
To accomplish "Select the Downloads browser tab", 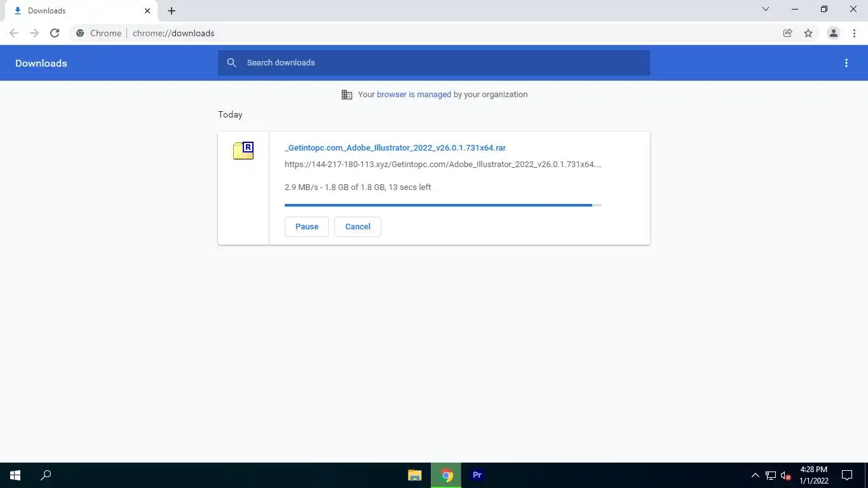I will 83,11.
